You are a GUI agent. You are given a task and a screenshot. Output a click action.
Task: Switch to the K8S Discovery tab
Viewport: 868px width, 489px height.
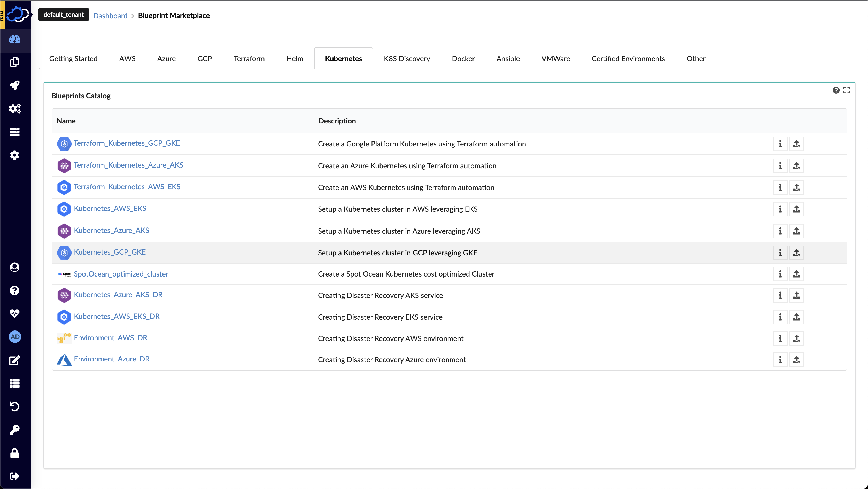(x=407, y=59)
